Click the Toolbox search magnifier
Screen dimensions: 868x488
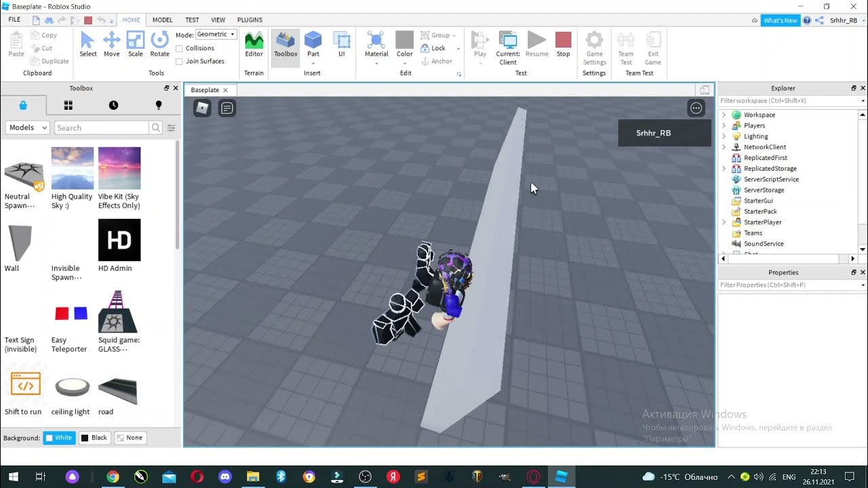pos(156,127)
